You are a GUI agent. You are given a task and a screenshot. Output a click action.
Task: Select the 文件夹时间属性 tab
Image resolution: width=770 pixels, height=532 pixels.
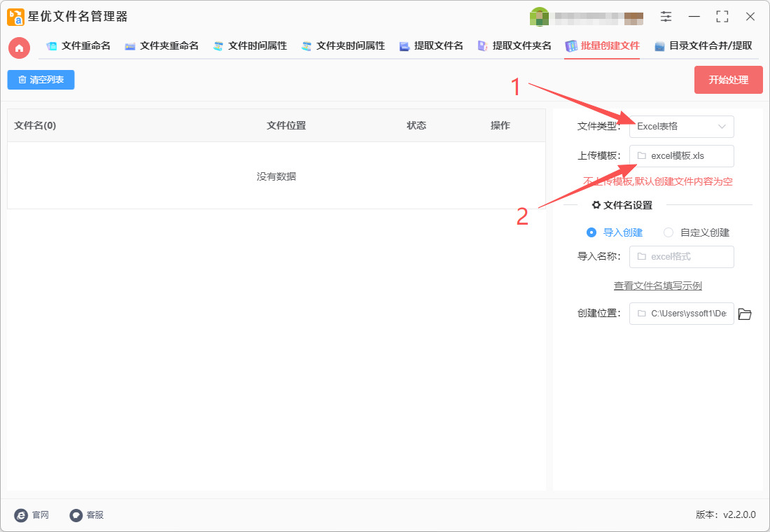[343, 46]
